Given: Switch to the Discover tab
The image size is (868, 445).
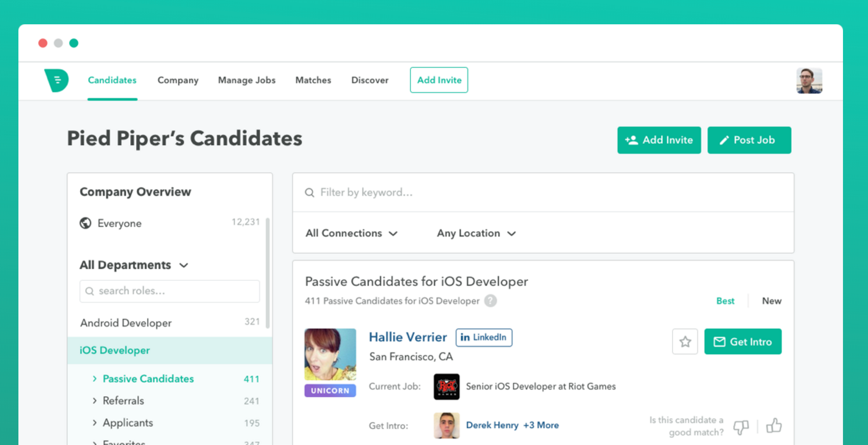Looking at the screenshot, I should coord(370,80).
